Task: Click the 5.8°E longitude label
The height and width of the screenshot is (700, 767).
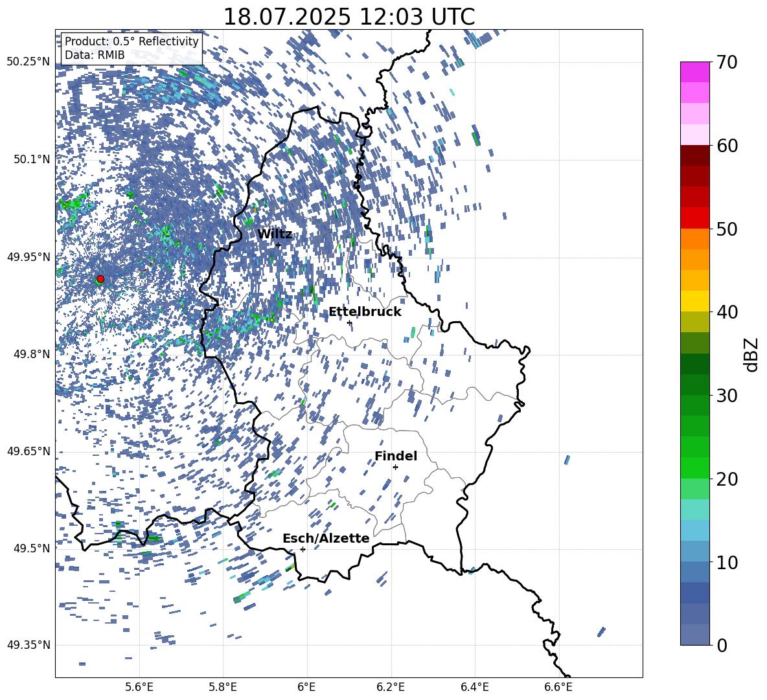Action: click(223, 687)
